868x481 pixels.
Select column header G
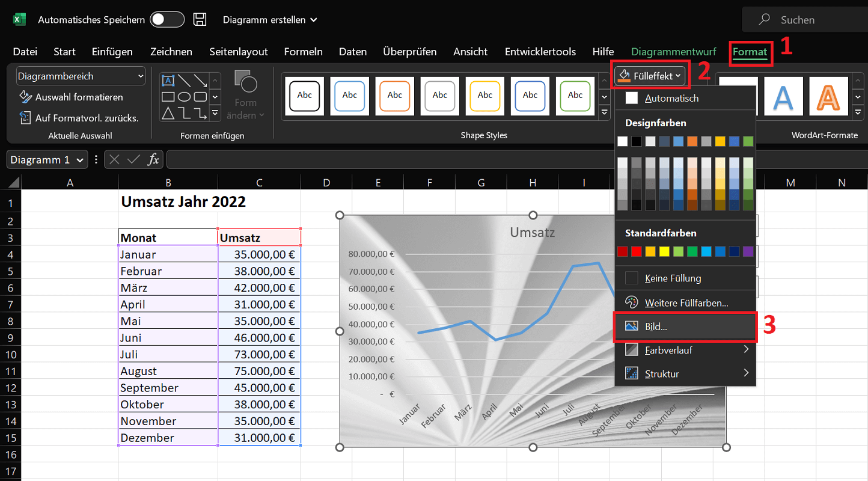pos(481,182)
